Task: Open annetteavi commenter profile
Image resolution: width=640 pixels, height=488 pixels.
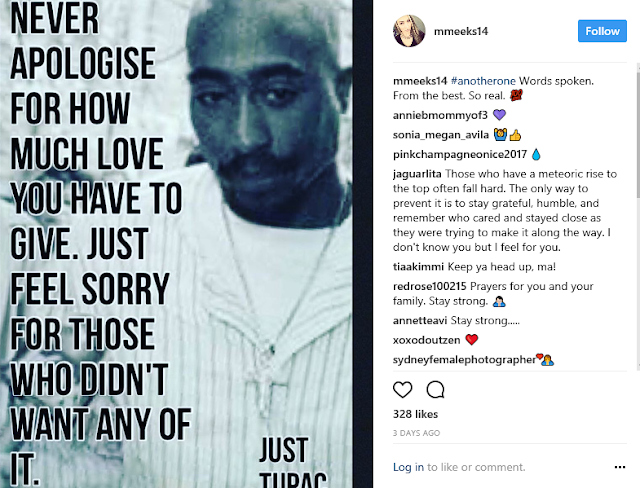Action: tap(420, 321)
